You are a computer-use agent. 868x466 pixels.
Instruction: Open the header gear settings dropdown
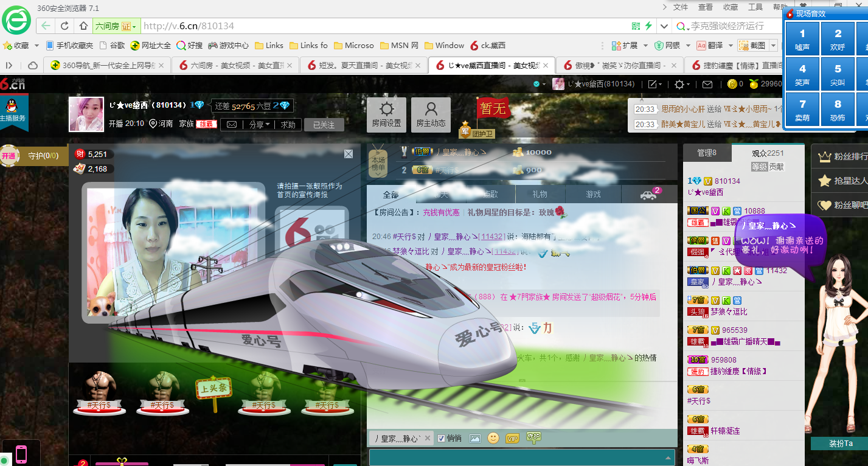click(x=682, y=84)
